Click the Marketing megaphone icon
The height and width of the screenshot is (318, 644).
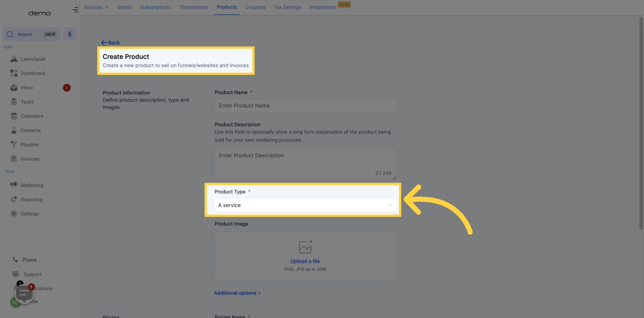pos(14,185)
